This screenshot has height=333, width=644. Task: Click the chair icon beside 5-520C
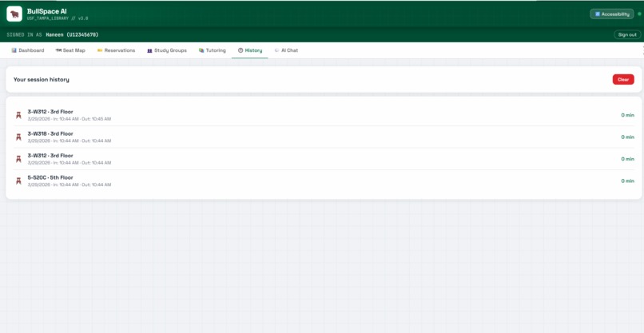pos(18,180)
